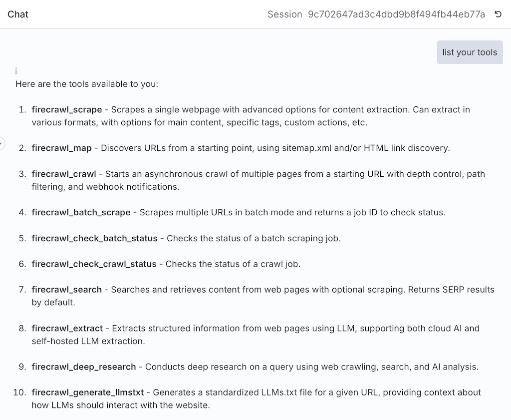Click the Session ID 9c702647ad3c4dbd9b8f494fb44eb77a
Image resolution: width=511 pixels, height=420 pixels.
[x=396, y=14]
